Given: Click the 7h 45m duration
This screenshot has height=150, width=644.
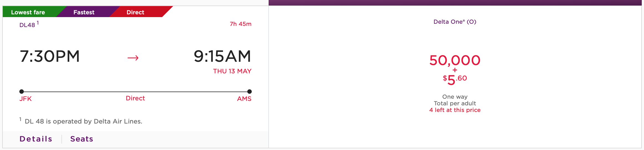Looking at the screenshot, I should point(241,24).
